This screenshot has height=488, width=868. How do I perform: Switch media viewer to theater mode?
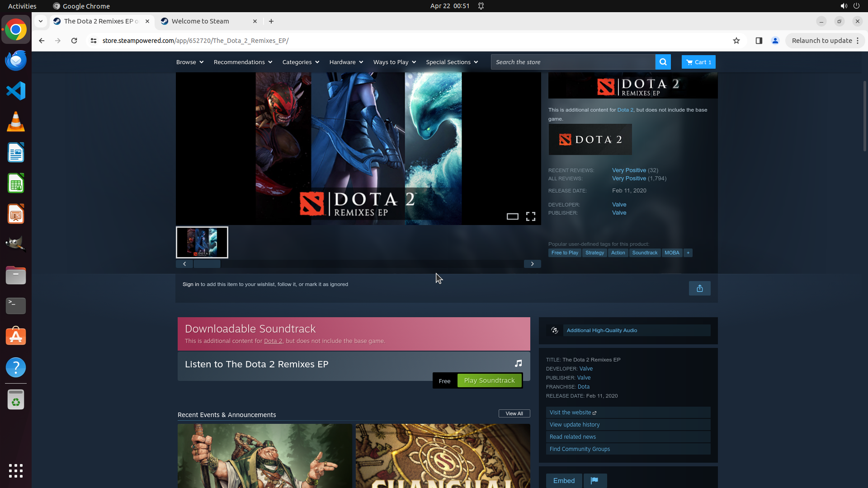point(512,217)
